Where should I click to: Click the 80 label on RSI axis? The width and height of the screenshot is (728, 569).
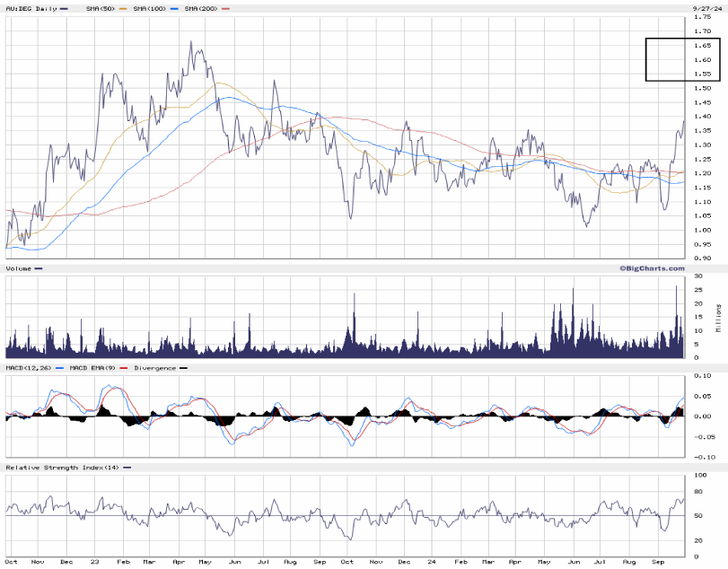(697, 491)
